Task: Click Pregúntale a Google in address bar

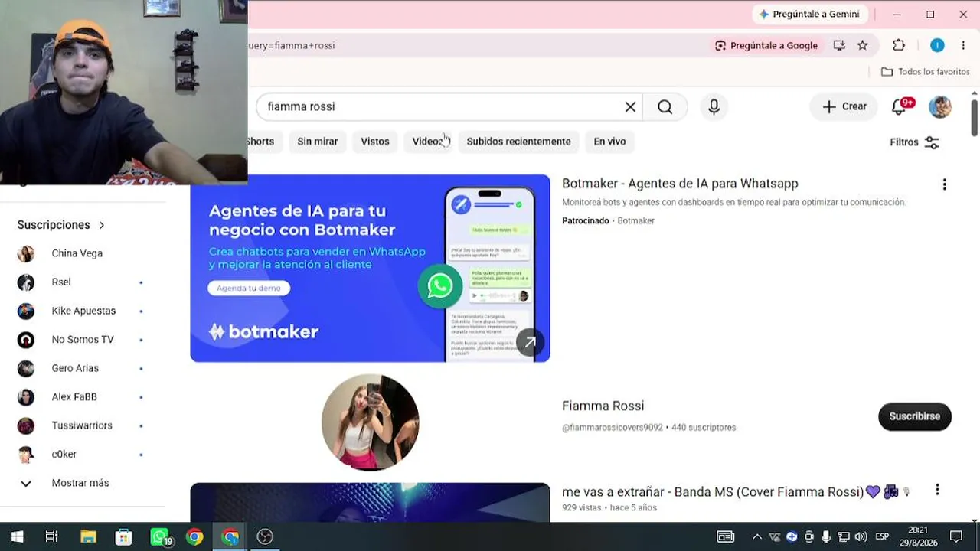Action: click(766, 45)
